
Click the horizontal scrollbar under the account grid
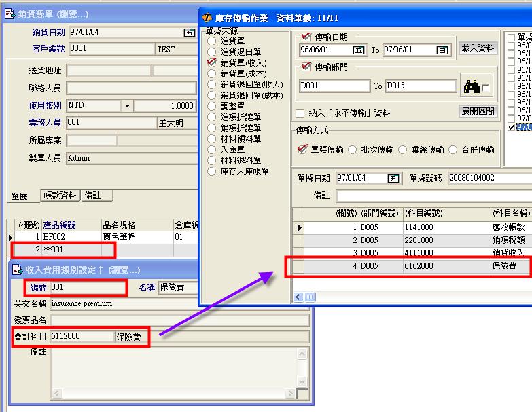point(408,297)
